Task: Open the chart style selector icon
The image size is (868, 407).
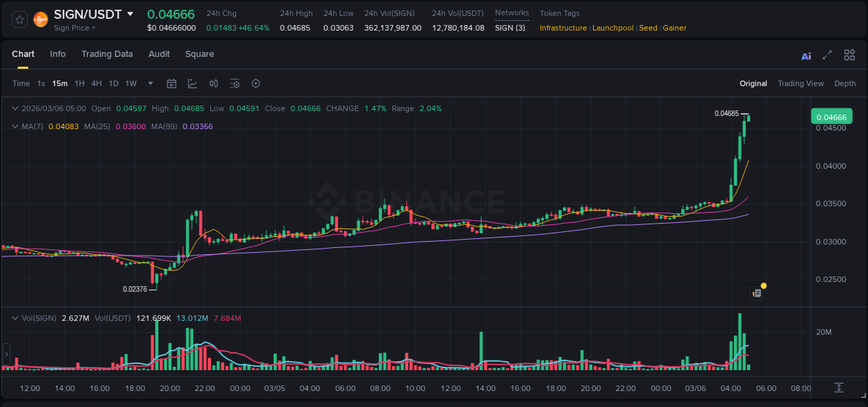Action: coord(191,83)
